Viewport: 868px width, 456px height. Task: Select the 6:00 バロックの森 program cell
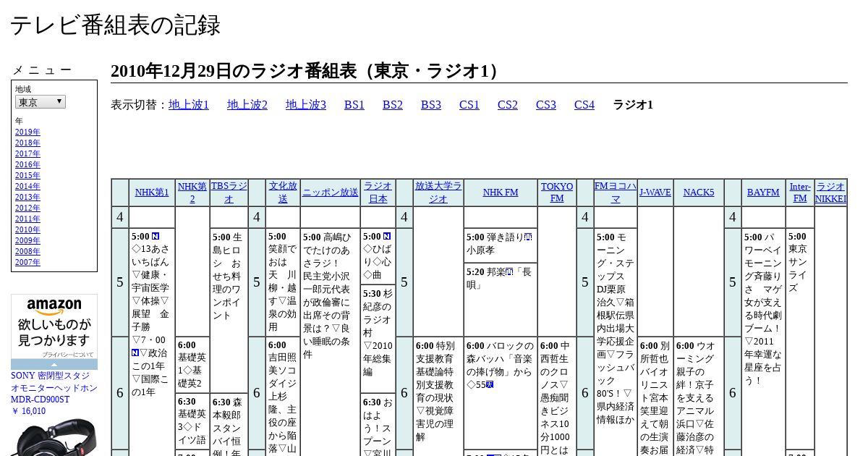click(x=501, y=392)
